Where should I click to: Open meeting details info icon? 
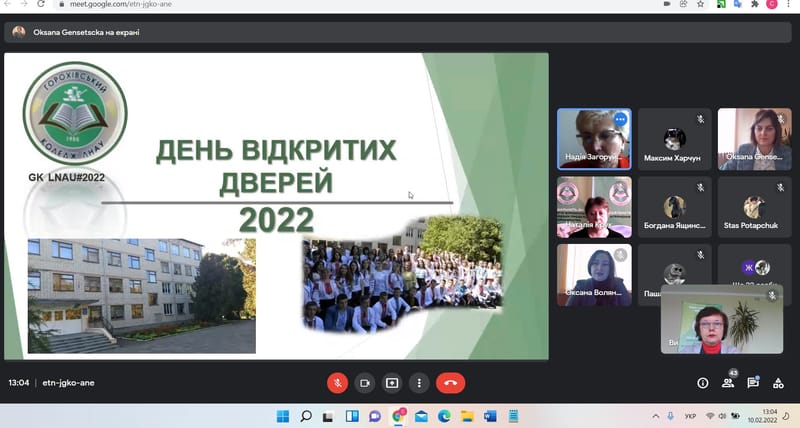pos(703,383)
